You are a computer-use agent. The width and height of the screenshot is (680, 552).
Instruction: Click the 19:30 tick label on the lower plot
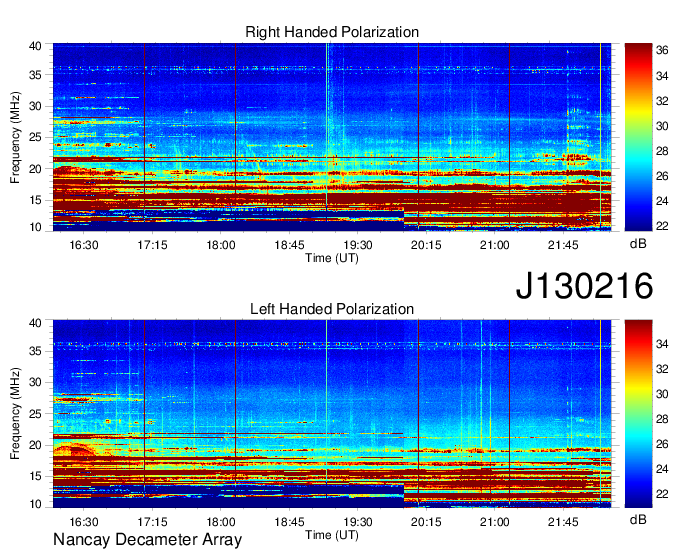pos(358,522)
